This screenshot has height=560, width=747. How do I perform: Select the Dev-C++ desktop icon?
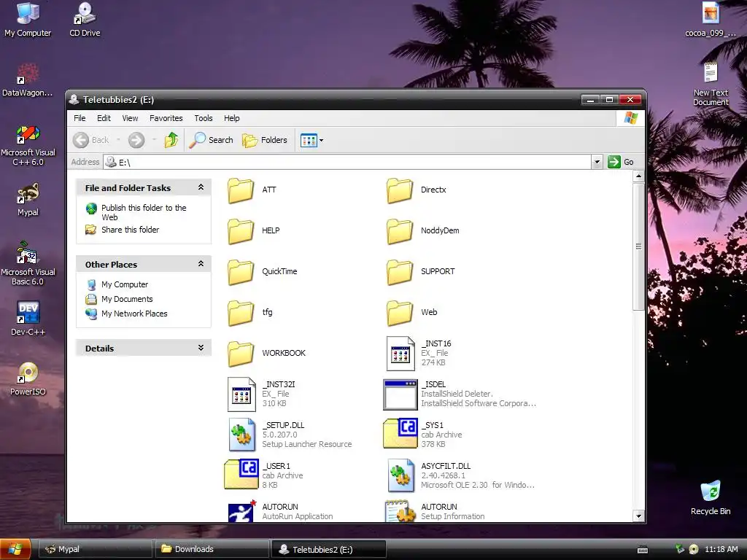[x=28, y=319]
